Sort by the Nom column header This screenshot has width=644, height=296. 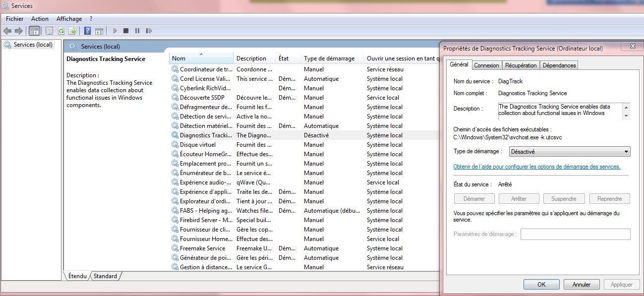[x=201, y=59]
